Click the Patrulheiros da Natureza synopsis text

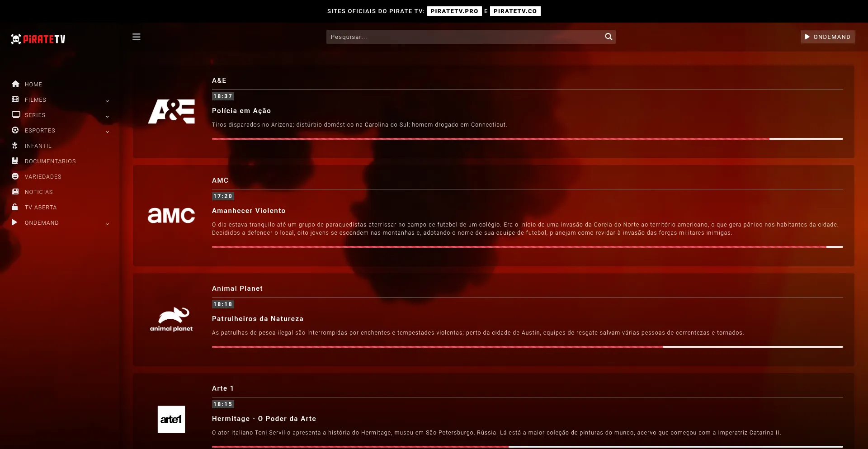click(478, 333)
